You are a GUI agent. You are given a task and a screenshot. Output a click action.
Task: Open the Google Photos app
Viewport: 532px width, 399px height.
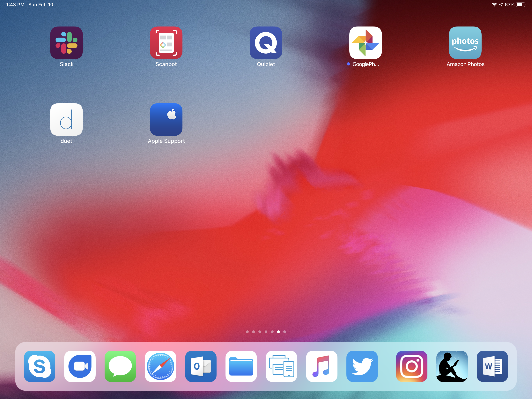point(365,43)
